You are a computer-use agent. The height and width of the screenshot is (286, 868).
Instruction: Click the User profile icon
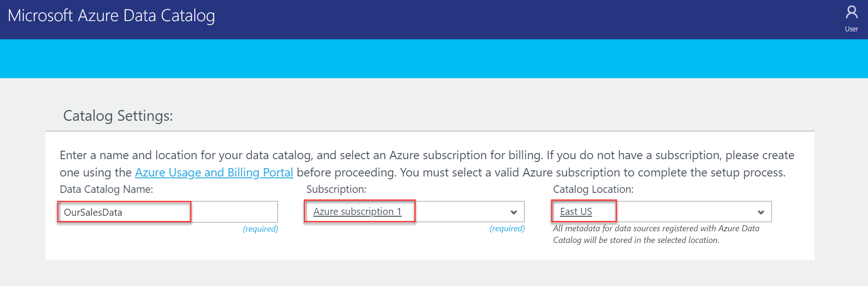tap(852, 12)
